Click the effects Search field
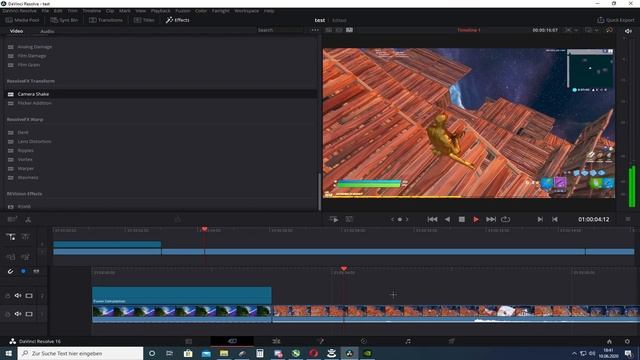The height and width of the screenshot is (360, 640). tap(281, 30)
